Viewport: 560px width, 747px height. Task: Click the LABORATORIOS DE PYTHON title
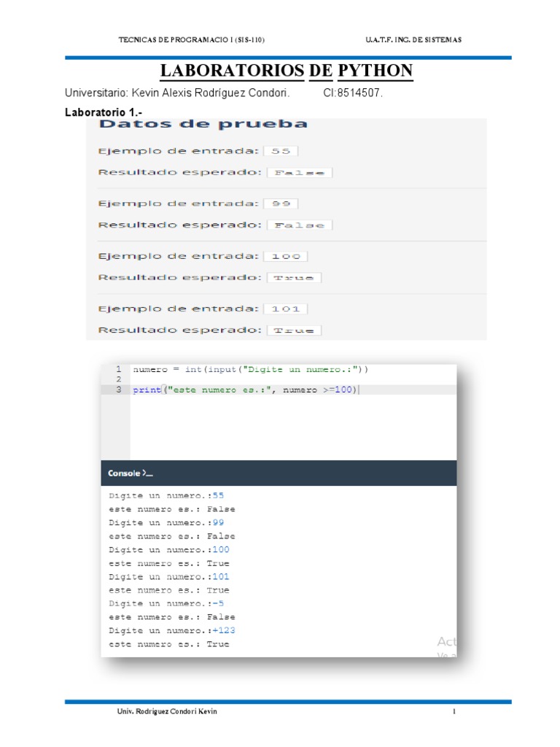[x=286, y=71]
